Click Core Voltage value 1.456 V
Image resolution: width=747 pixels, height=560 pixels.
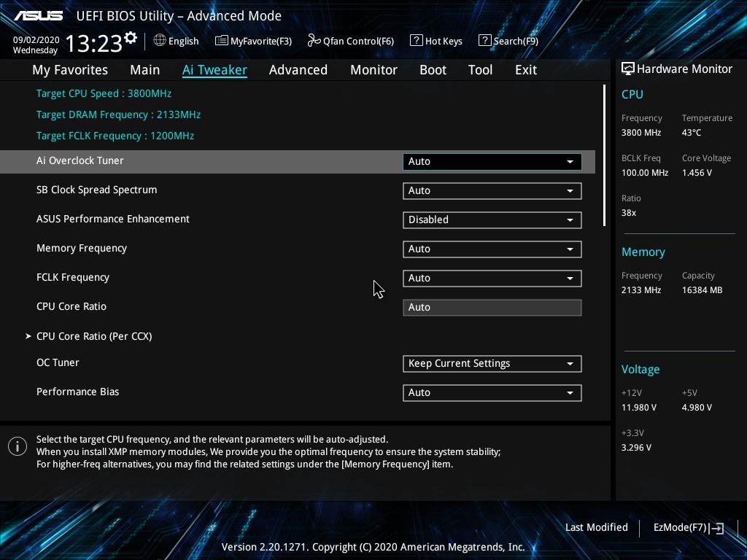[697, 173]
